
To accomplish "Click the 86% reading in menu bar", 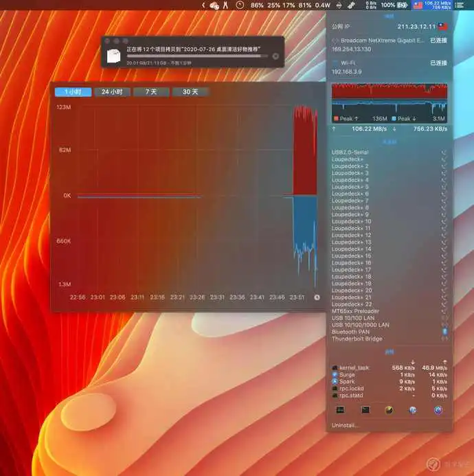I will 257,5.
